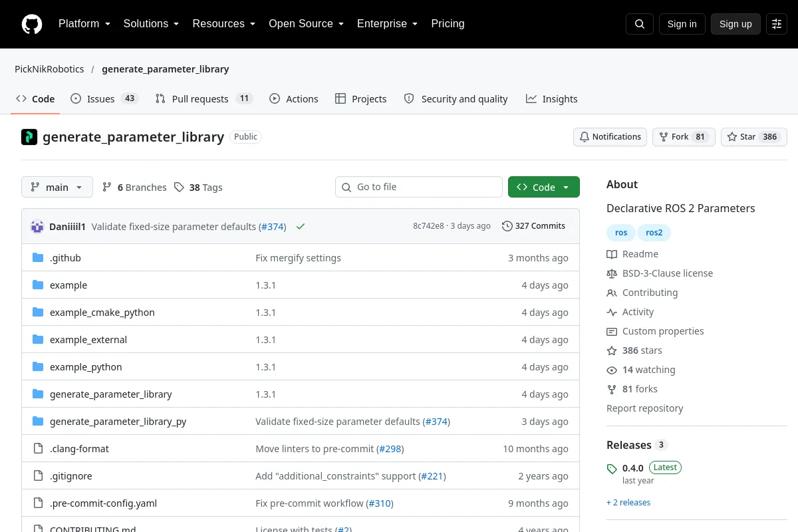Click the tag icon next to 38 Tags
The height and width of the screenshot is (532, 798).
pyautogui.click(x=179, y=188)
